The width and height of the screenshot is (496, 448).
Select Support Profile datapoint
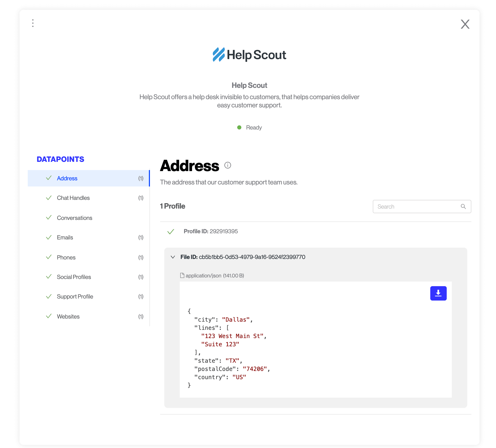[x=75, y=296]
